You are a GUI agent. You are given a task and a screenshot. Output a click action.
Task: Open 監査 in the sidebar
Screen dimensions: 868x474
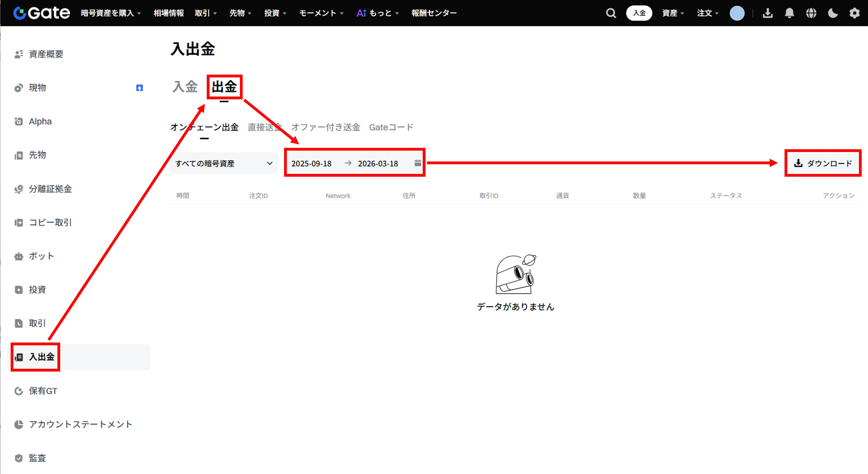pyautogui.click(x=37, y=458)
